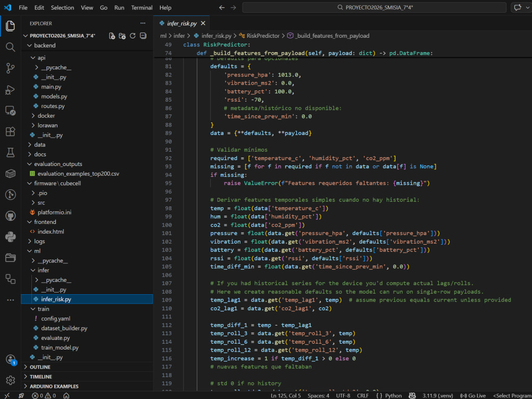This screenshot has width=532, height=399.
Task: Open the View menu
Action: (87, 7)
